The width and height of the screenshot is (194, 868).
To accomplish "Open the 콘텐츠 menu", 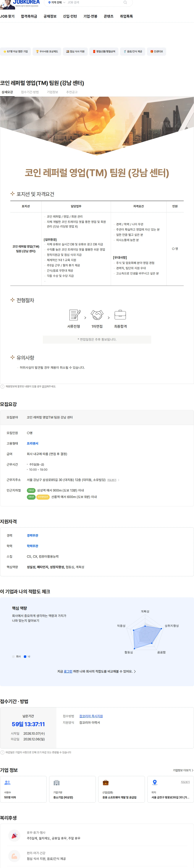I will 109,16.
